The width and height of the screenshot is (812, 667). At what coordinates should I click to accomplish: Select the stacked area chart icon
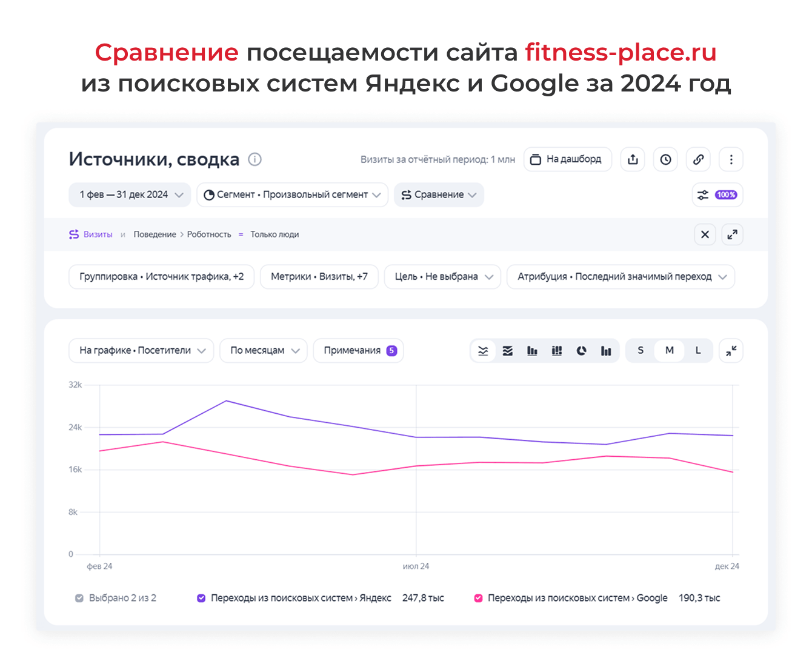point(508,351)
